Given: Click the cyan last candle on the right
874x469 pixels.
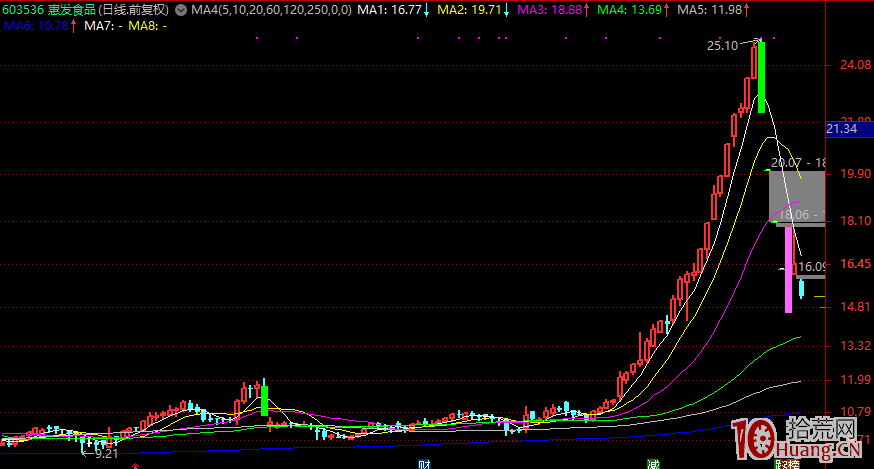Looking at the screenshot, I should pos(802,288).
